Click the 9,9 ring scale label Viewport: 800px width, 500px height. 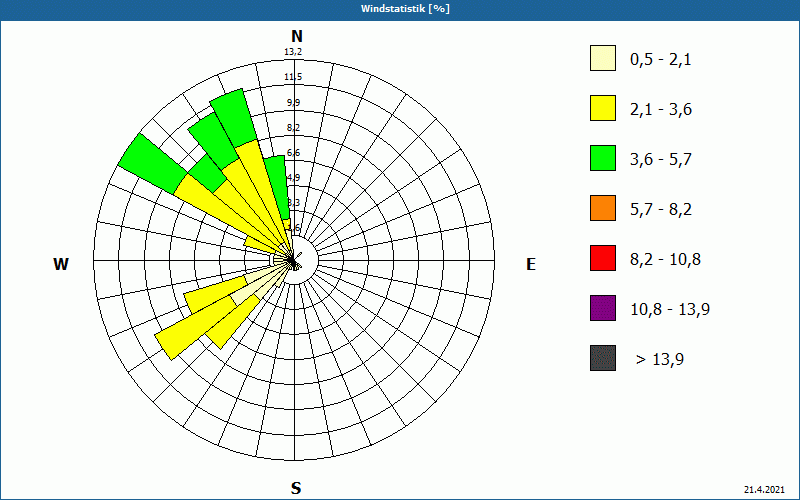[293, 103]
